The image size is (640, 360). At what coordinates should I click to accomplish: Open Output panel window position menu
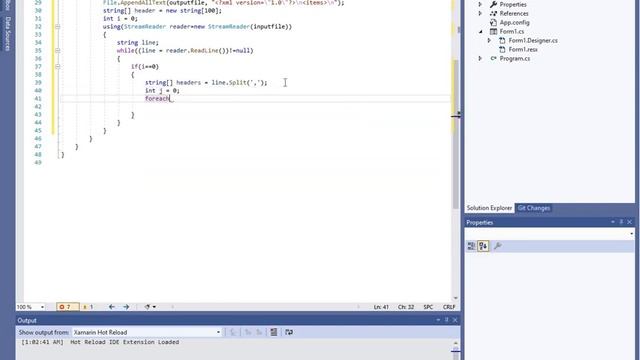(438, 320)
